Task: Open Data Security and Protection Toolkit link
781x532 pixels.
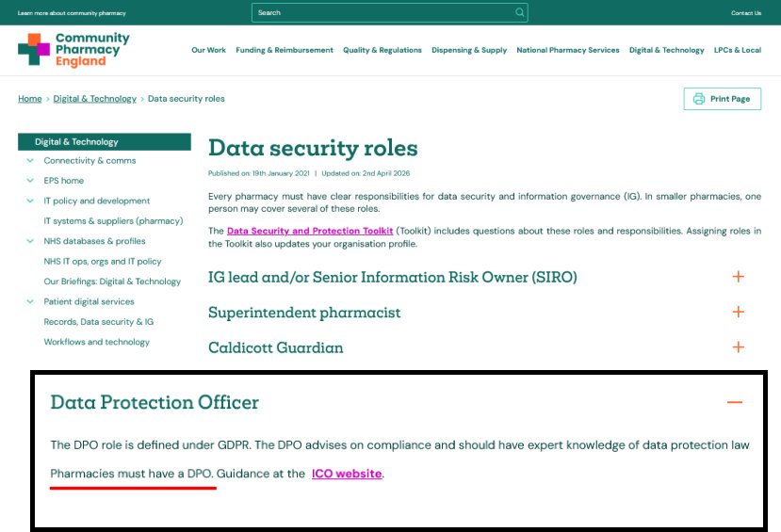Action: pyautogui.click(x=309, y=231)
